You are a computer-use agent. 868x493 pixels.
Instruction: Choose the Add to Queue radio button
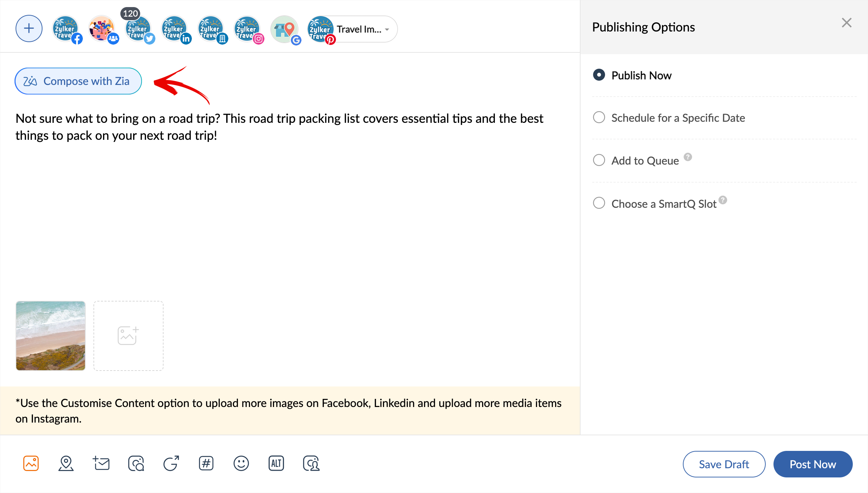tap(599, 160)
